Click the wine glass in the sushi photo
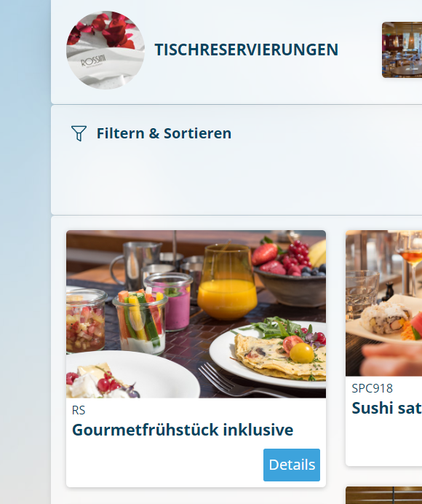This screenshot has width=422, height=504. click(x=409, y=257)
